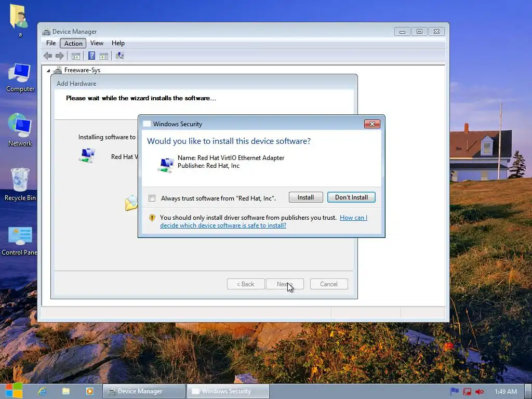This screenshot has height=399, width=532.
Task: Check Always trust software from Red Hat
Action: point(152,198)
